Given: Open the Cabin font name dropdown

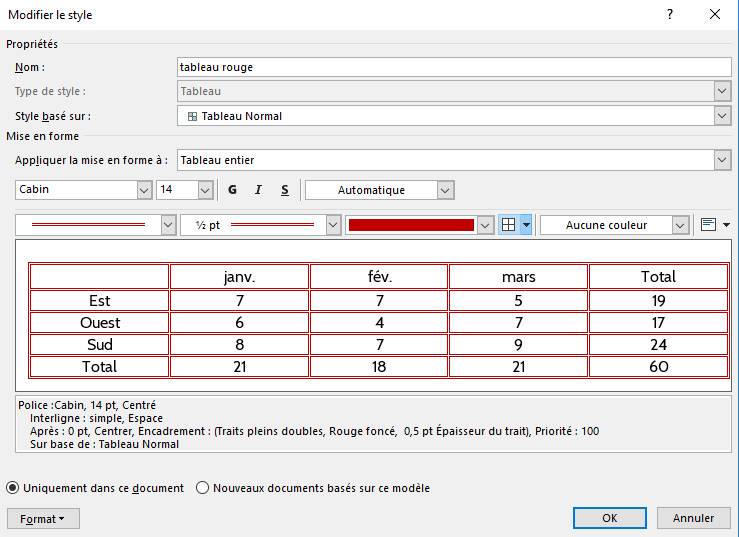Looking at the screenshot, I should pos(144,190).
